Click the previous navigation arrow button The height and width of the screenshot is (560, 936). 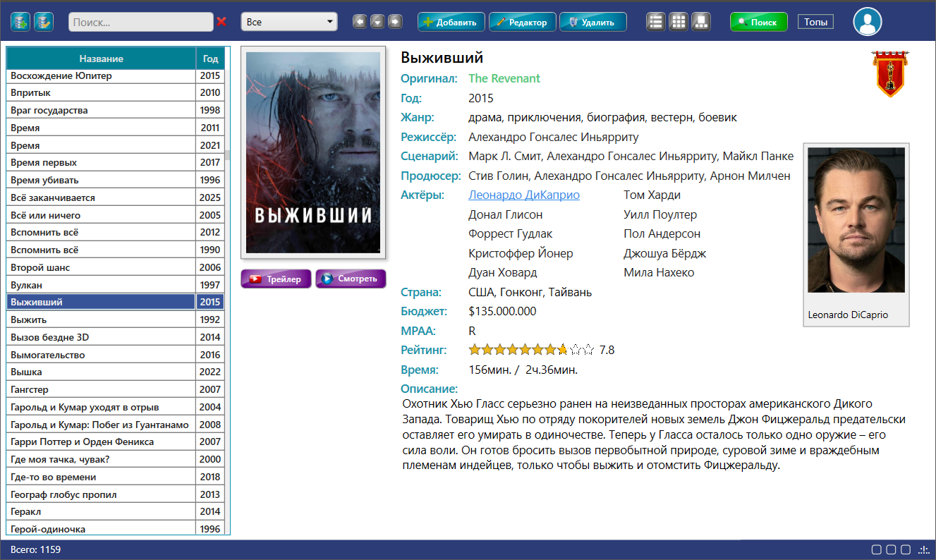[x=360, y=22]
